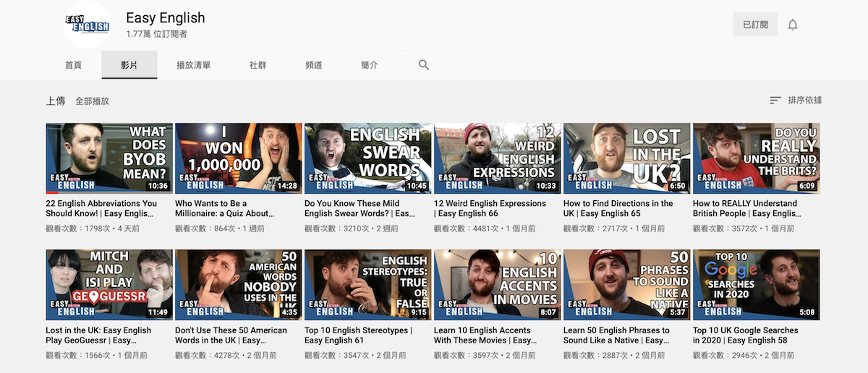Click title Don't Use These 50 American Words

[231, 335]
